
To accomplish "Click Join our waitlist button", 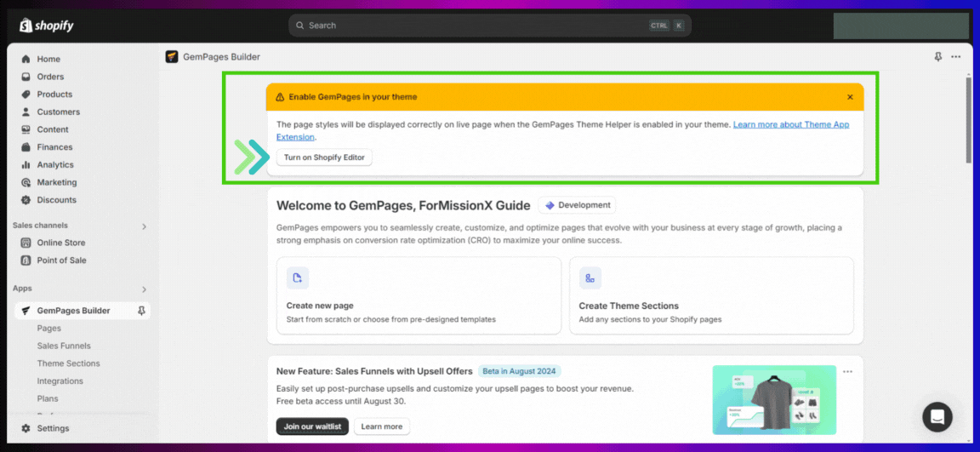I will click(x=312, y=426).
